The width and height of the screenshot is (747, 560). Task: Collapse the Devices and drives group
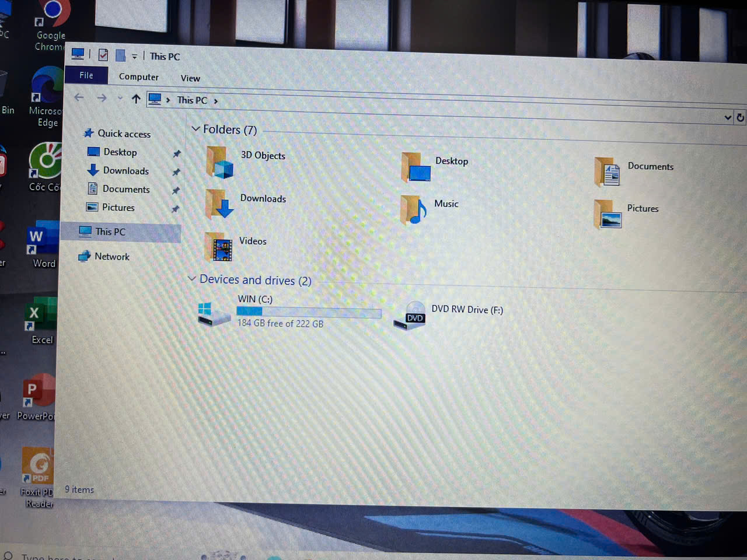click(x=192, y=279)
